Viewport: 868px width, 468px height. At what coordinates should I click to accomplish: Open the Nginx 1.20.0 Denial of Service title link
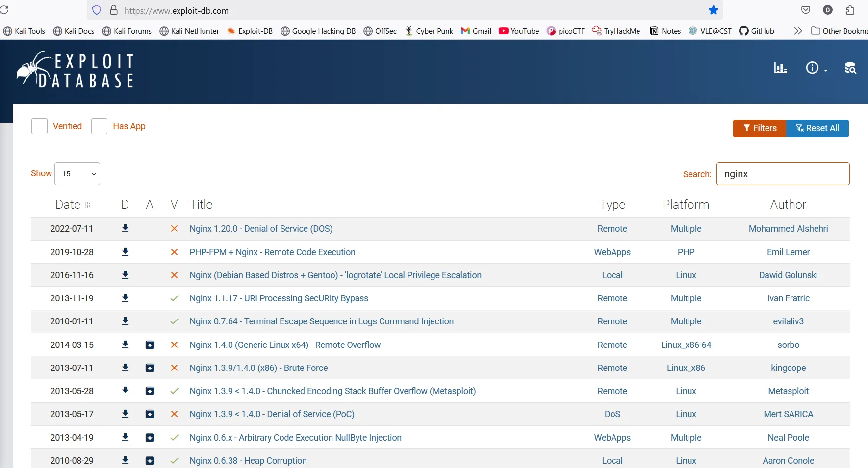coord(261,229)
